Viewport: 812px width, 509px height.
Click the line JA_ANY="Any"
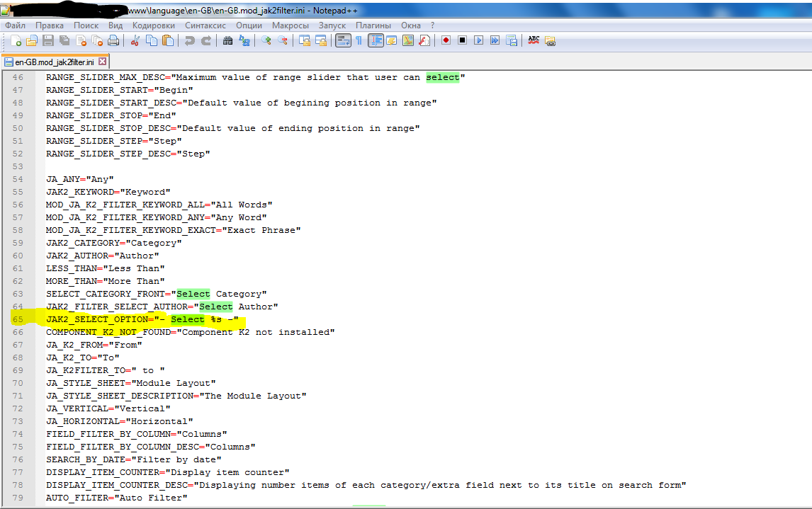(x=80, y=179)
